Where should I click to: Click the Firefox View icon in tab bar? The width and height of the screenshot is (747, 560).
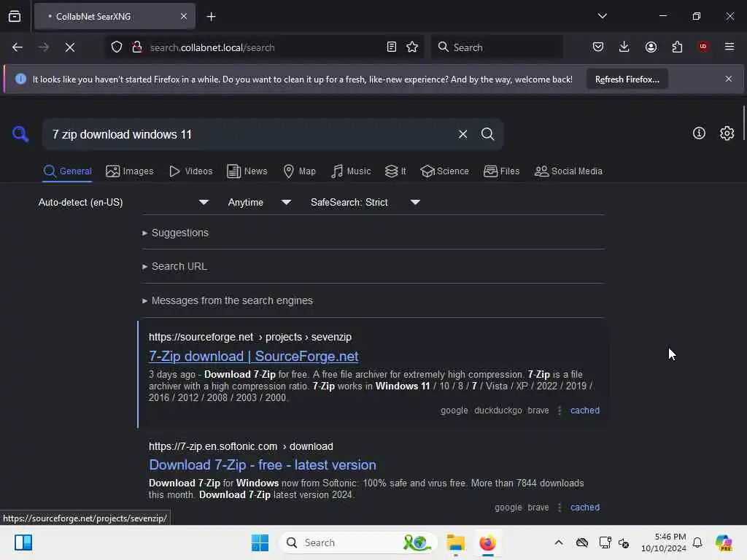coord(15,16)
